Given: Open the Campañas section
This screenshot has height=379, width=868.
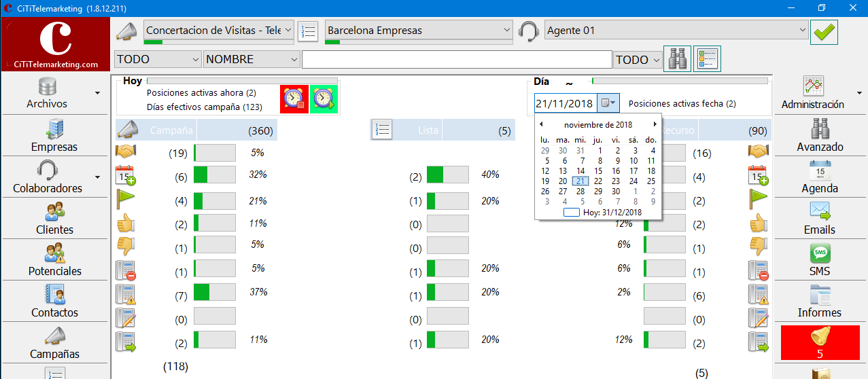Looking at the screenshot, I should [x=54, y=343].
